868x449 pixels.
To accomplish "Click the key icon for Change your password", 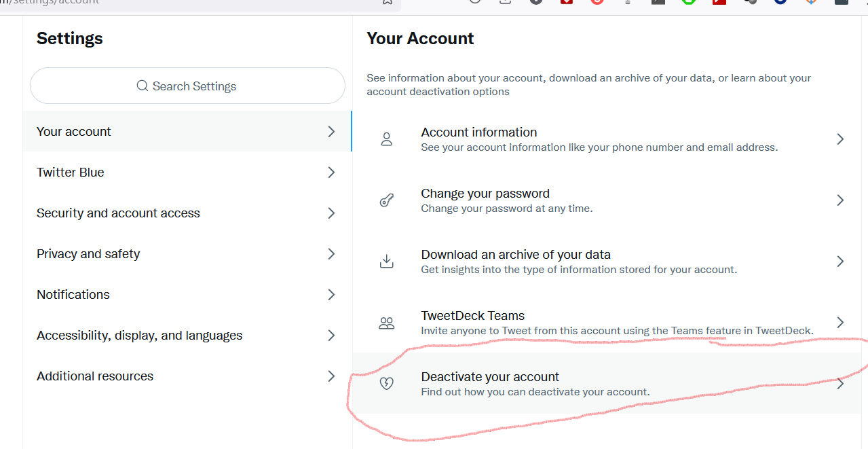I will pyautogui.click(x=387, y=200).
